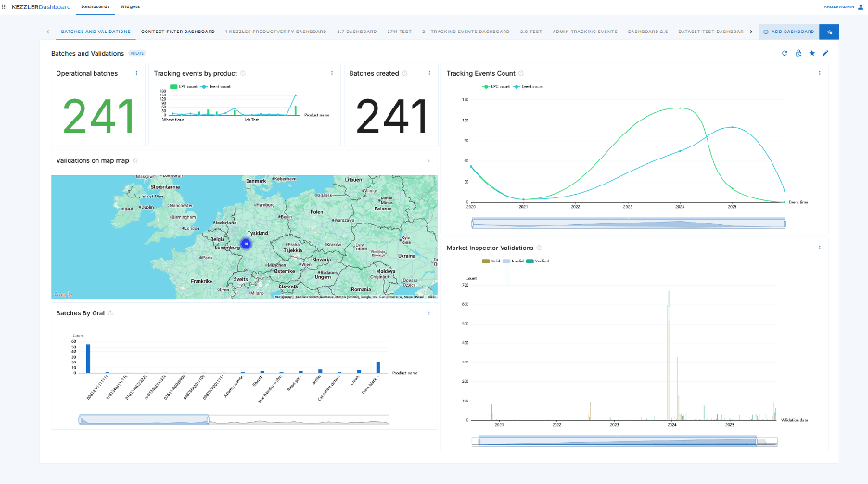
Task: Open the user account profile icon
Action: tap(860, 6)
